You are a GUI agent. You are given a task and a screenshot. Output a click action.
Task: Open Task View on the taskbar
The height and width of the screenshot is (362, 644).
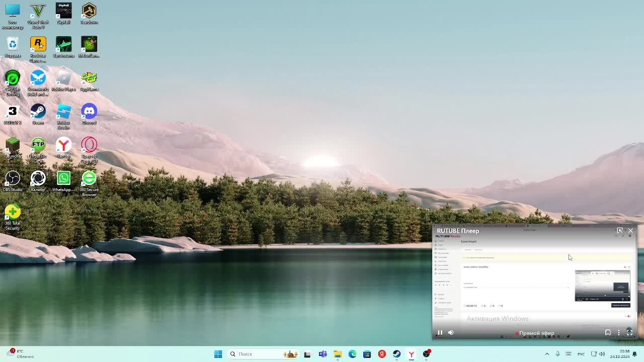click(x=307, y=354)
